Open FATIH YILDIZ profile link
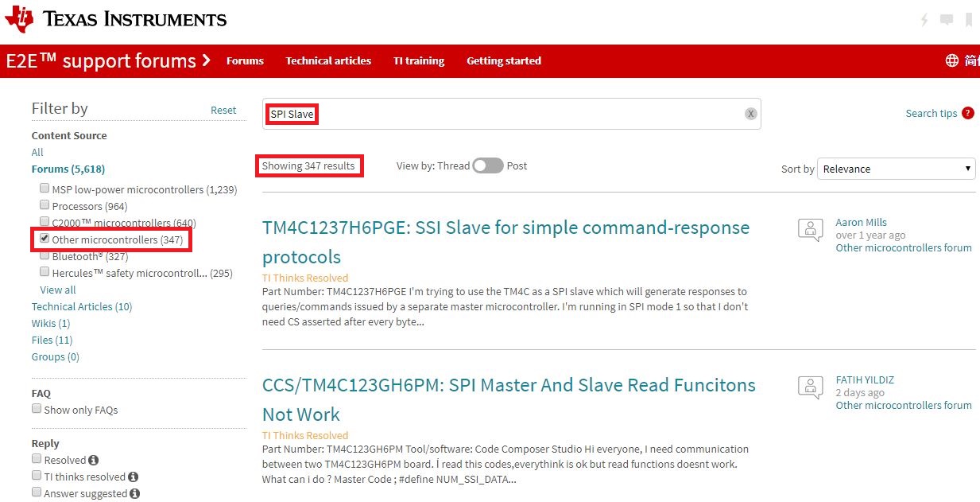 865,379
